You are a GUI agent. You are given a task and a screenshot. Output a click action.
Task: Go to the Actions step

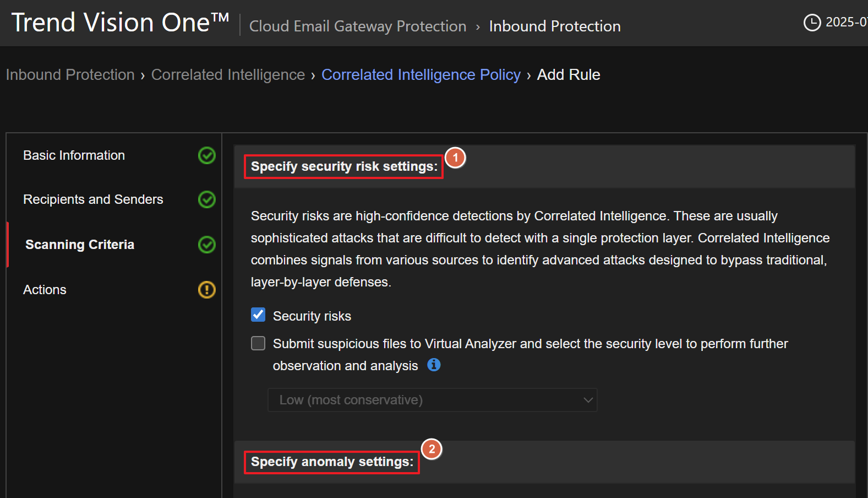click(x=45, y=290)
